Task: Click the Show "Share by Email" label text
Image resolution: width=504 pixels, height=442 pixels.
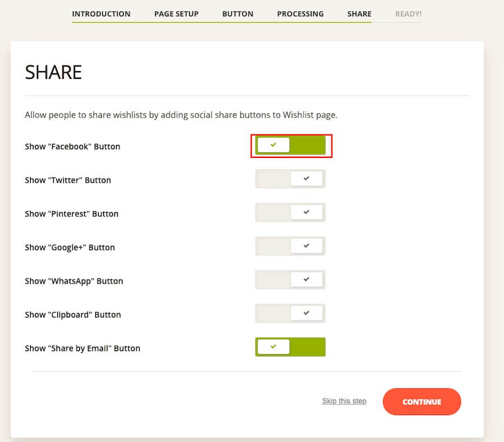Action: [x=82, y=348]
